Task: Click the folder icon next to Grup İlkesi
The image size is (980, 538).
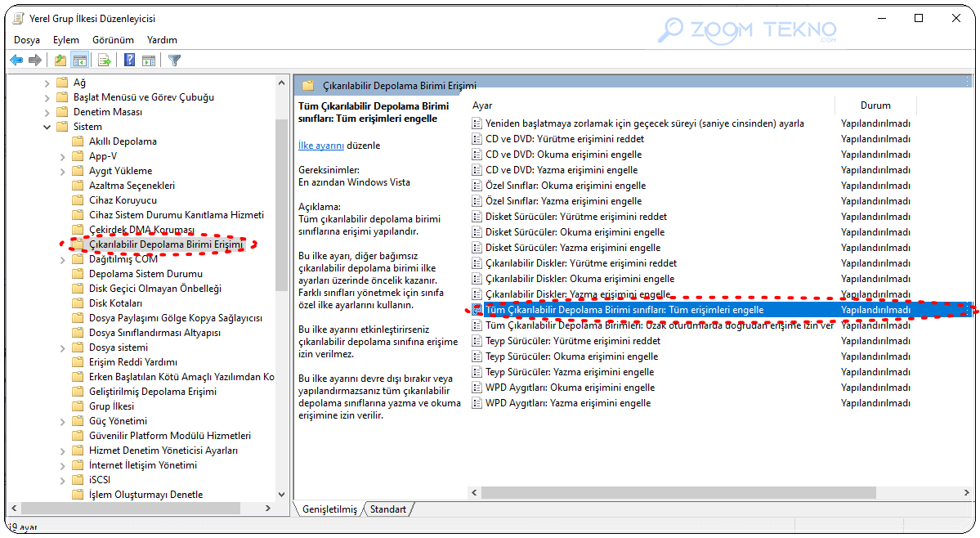Action: [78, 406]
